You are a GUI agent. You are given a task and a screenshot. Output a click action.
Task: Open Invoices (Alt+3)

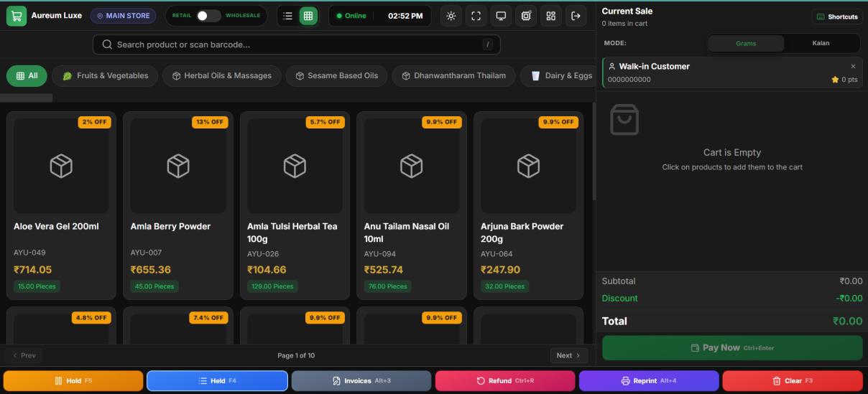[361, 380]
